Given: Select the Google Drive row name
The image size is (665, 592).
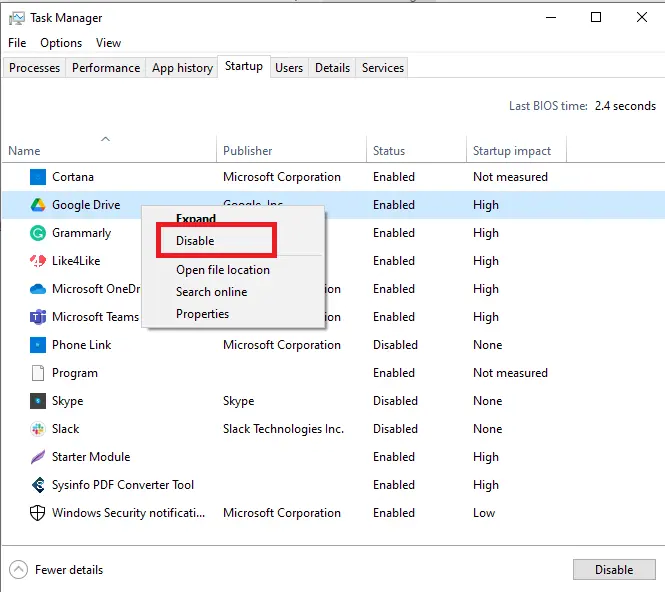Looking at the screenshot, I should (x=86, y=205).
